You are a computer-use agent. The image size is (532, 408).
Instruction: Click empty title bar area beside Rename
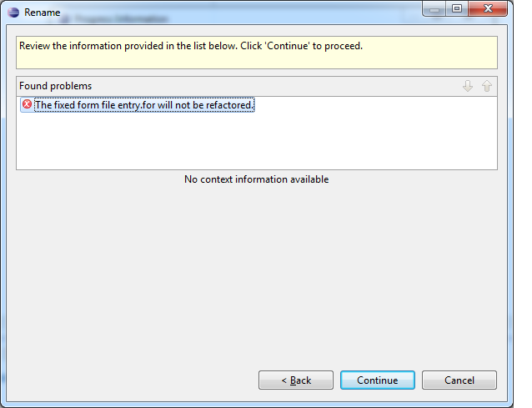tap(238, 13)
